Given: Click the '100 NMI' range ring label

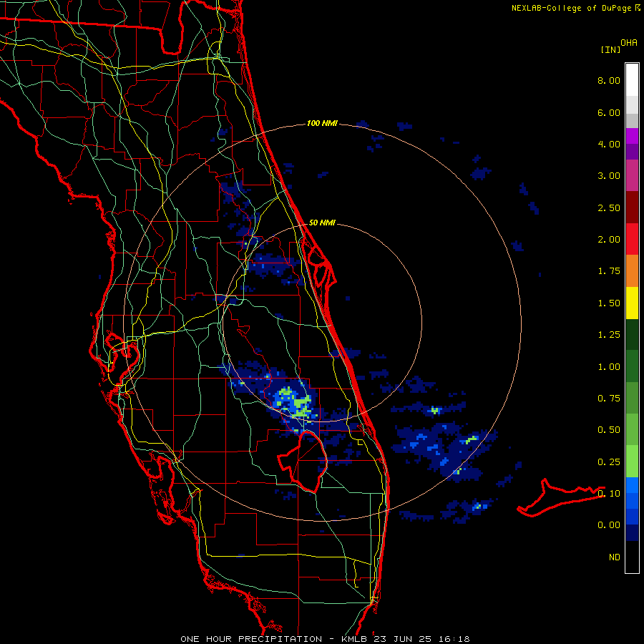Looking at the screenshot, I should click(322, 123).
